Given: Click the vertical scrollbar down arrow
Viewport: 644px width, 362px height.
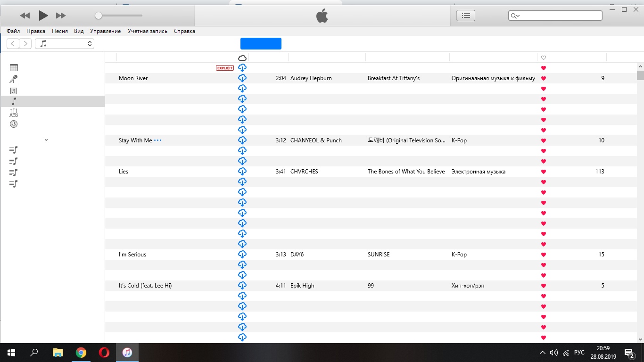Looking at the screenshot, I should point(640,339).
